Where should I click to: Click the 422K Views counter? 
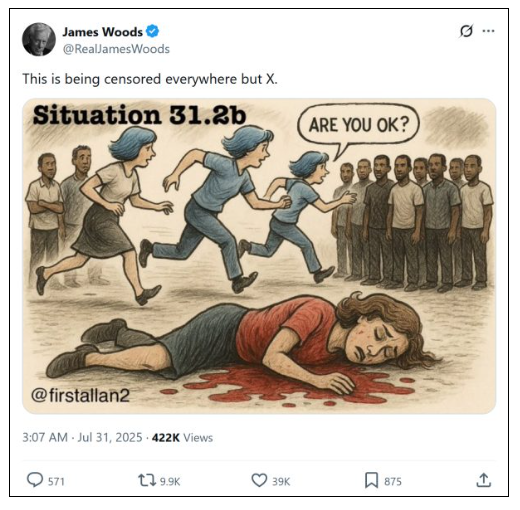click(182, 437)
